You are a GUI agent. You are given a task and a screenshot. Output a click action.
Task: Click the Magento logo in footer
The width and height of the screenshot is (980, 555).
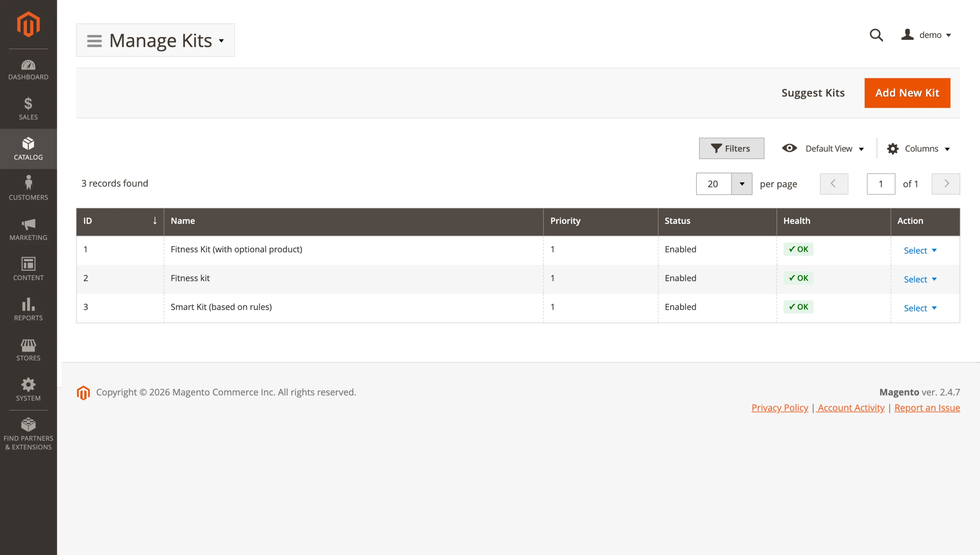[x=83, y=393]
